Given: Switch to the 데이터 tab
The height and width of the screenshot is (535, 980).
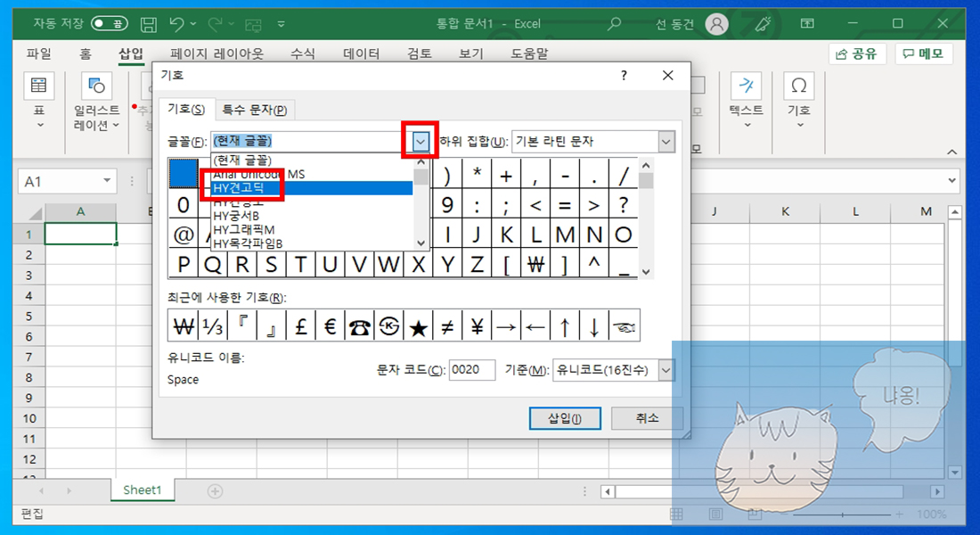Looking at the screenshot, I should (x=361, y=53).
